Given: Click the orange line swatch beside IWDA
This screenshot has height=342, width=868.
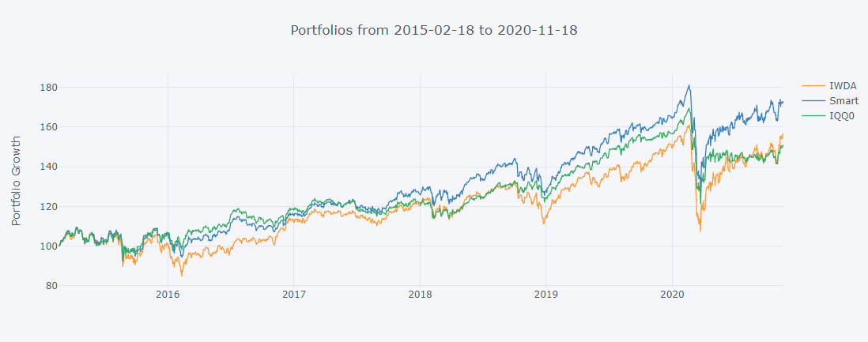Looking at the screenshot, I should [x=813, y=85].
